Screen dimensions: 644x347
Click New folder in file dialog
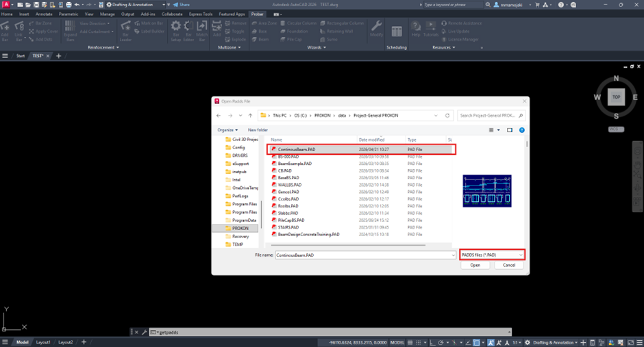coord(258,130)
